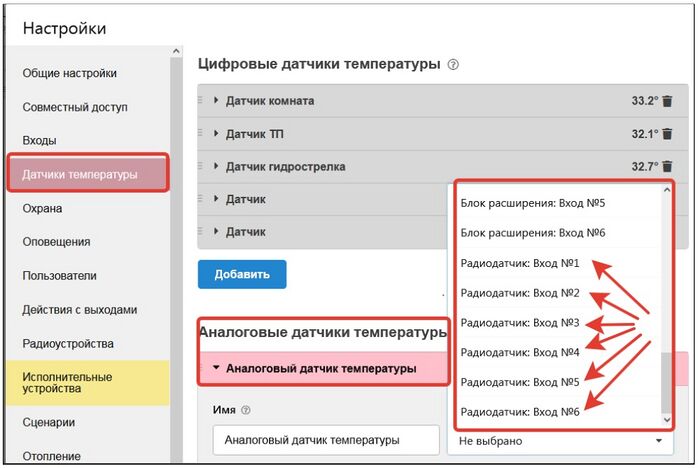Screen dimensions: 698x468
Task: Choose Радиодатчик: Вход №1 option
Action: pos(519,263)
